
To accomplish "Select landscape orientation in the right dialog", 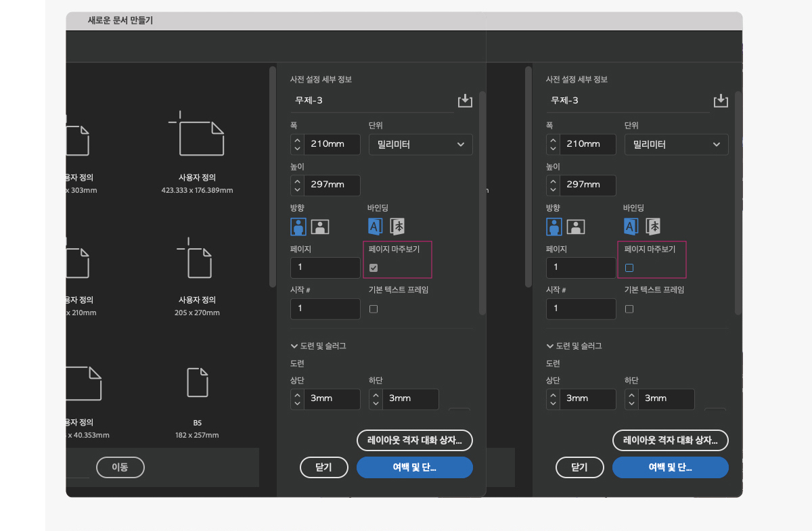I will (576, 227).
